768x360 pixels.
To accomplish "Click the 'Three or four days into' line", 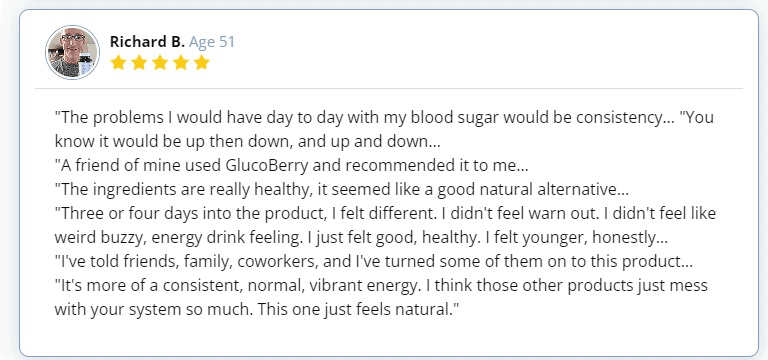I will tap(385, 214).
